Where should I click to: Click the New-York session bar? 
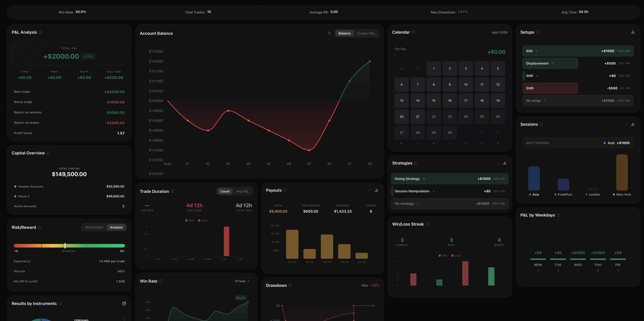pos(622,173)
